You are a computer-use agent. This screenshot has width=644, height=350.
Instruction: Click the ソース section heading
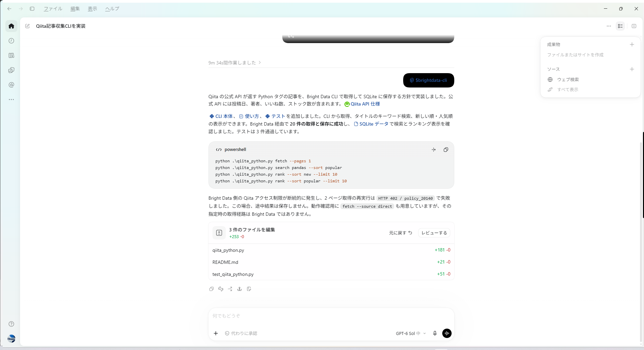point(553,69)
